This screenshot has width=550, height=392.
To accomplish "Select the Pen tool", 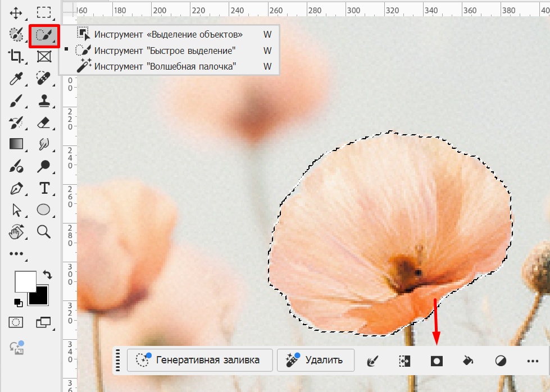I will point(16,188).
